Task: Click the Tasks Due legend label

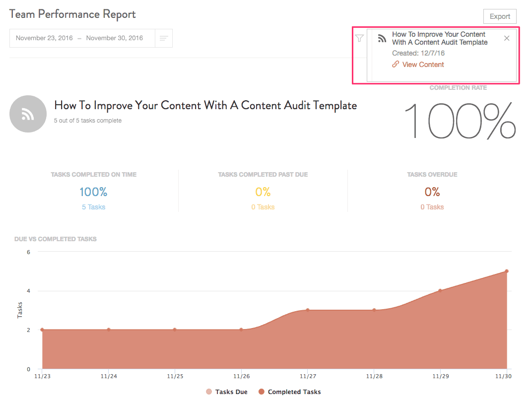Action: click(x=231, y=392)
